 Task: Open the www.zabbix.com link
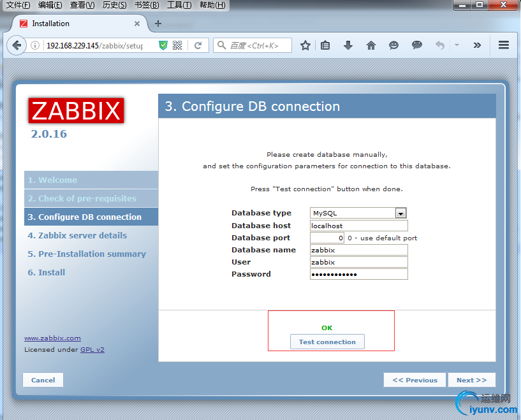click(52, 338)
